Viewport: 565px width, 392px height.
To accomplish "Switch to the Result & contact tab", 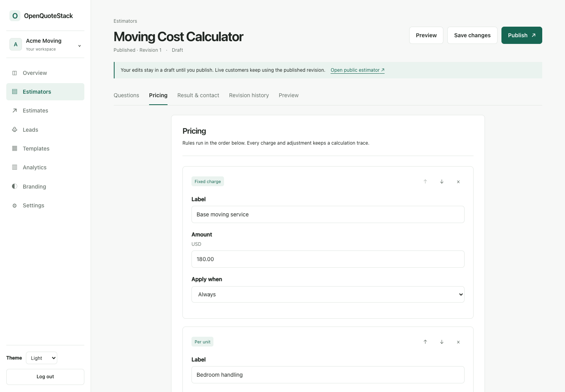I will click(198, 95).
